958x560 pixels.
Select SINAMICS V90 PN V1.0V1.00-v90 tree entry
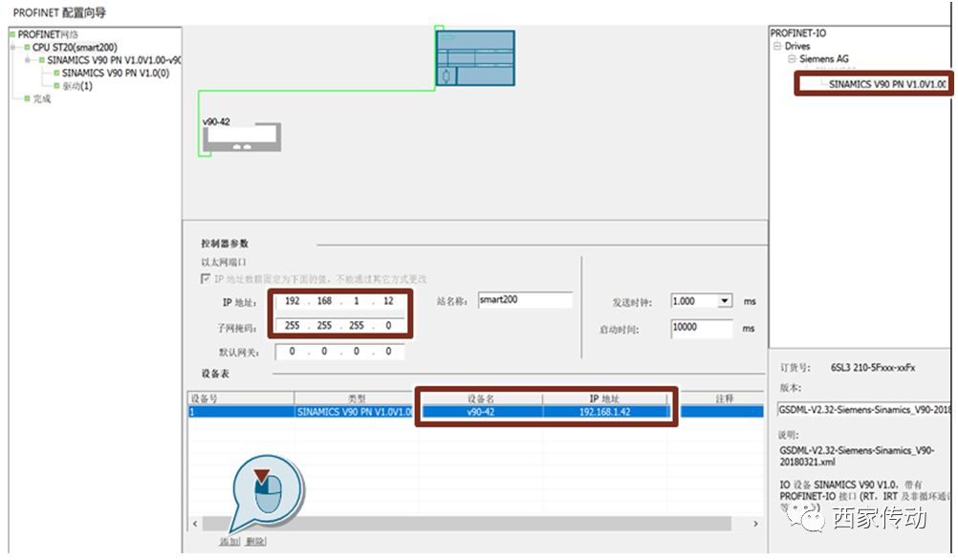pyautogui.click(x=114, y=60)
